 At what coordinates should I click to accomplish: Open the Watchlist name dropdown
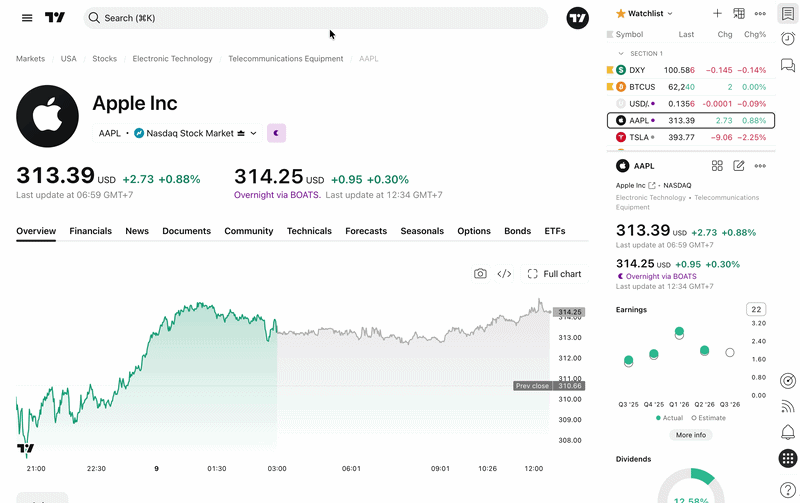coord(645,14)
